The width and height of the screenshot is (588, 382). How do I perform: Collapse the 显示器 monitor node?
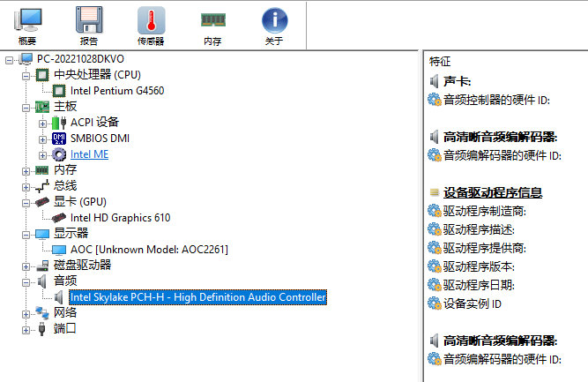coord(26,235)
